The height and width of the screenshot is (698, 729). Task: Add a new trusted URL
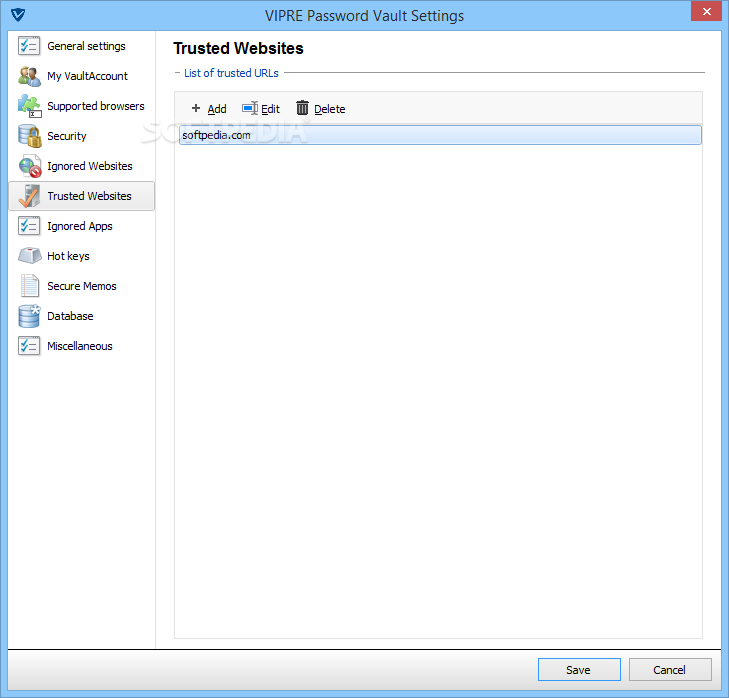tap(209, 109)
